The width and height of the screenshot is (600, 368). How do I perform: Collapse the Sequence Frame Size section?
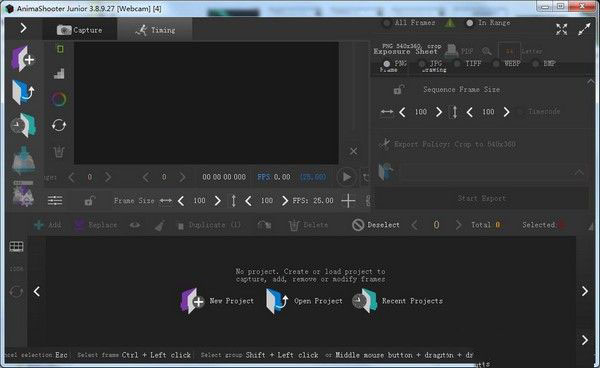tap(590, 81)
